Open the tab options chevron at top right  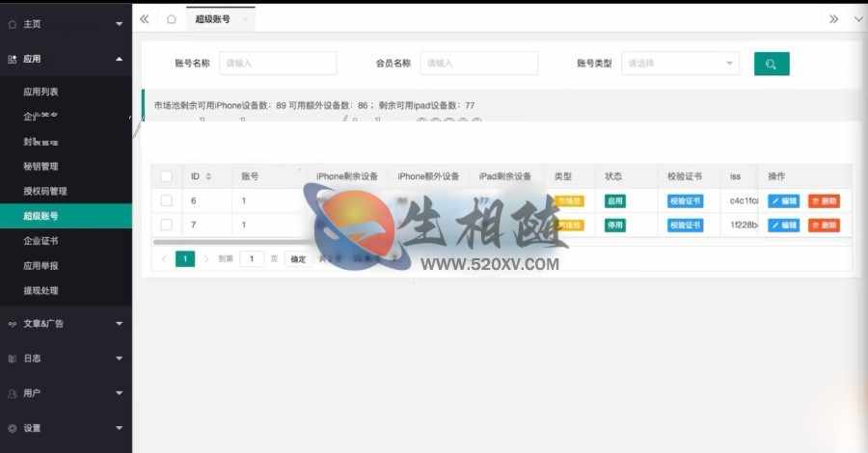click(x=858, y=19)
